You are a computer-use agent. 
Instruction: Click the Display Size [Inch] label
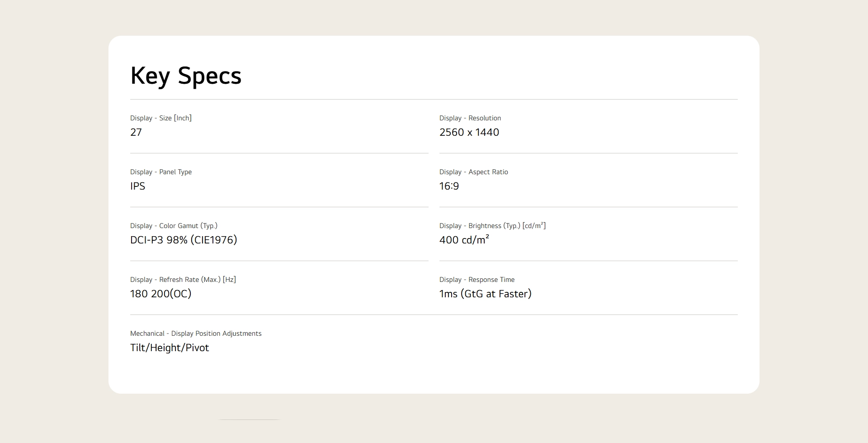(160, 118)
